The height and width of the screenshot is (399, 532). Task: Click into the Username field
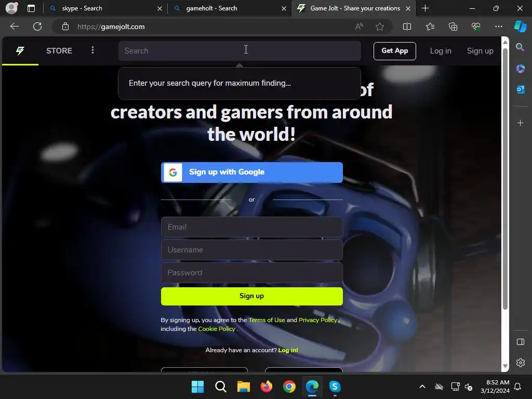tap(252, 250)
